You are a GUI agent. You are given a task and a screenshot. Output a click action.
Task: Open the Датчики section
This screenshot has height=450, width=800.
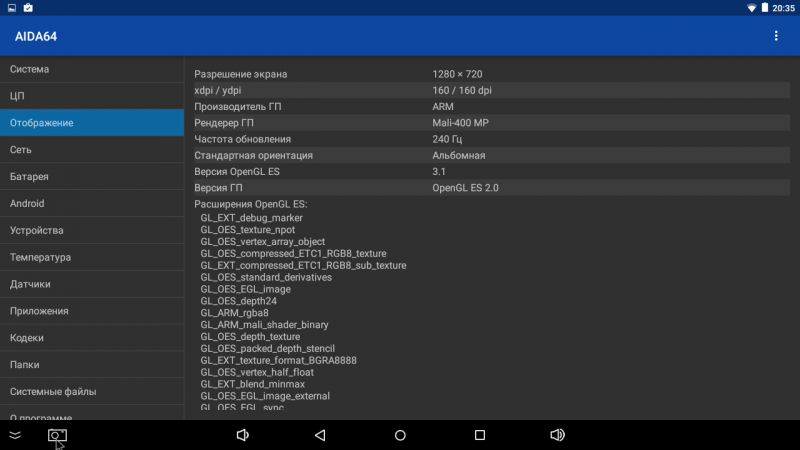point(92,284)
